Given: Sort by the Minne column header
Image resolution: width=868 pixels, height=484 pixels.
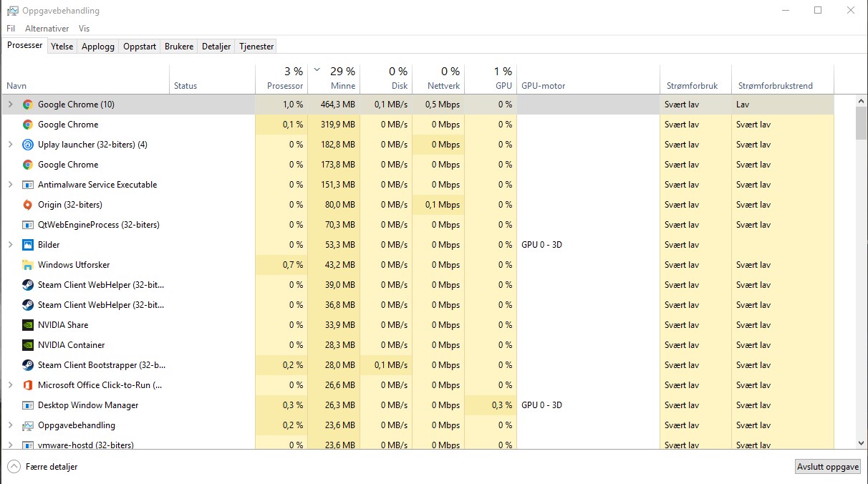Looking at the screenshot, I should point(334,79).
